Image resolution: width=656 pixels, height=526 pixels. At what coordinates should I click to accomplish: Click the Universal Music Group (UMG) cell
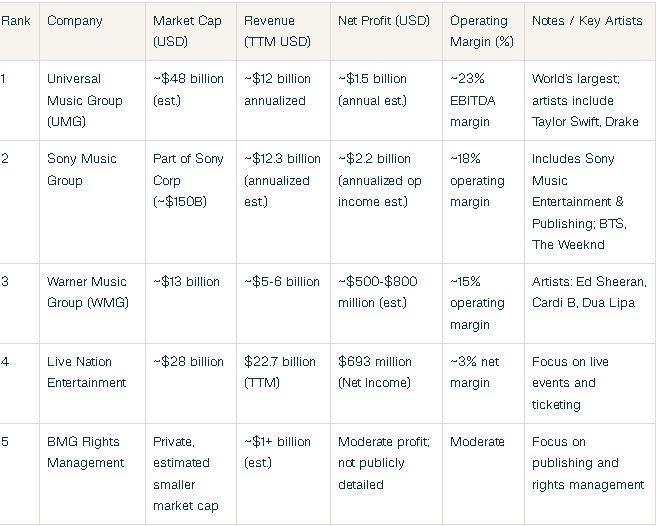pos(85,100)
